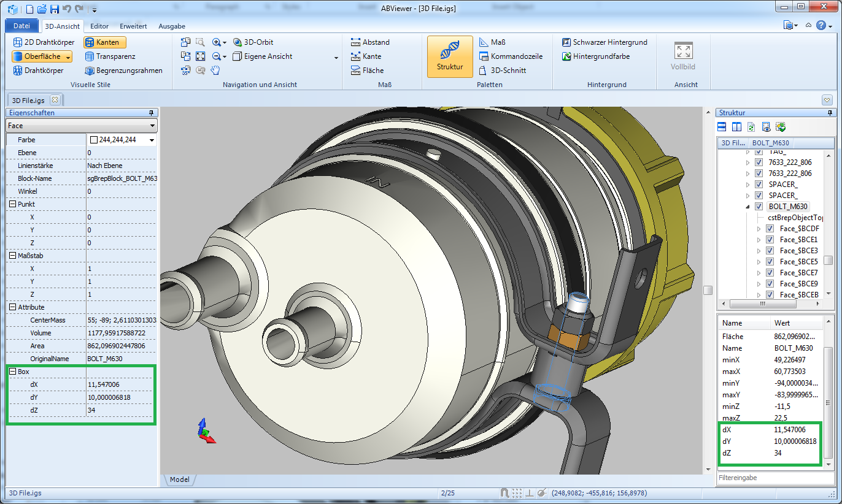
Task: Activate the 3D-Orbit tool
Action: [253, 42]
